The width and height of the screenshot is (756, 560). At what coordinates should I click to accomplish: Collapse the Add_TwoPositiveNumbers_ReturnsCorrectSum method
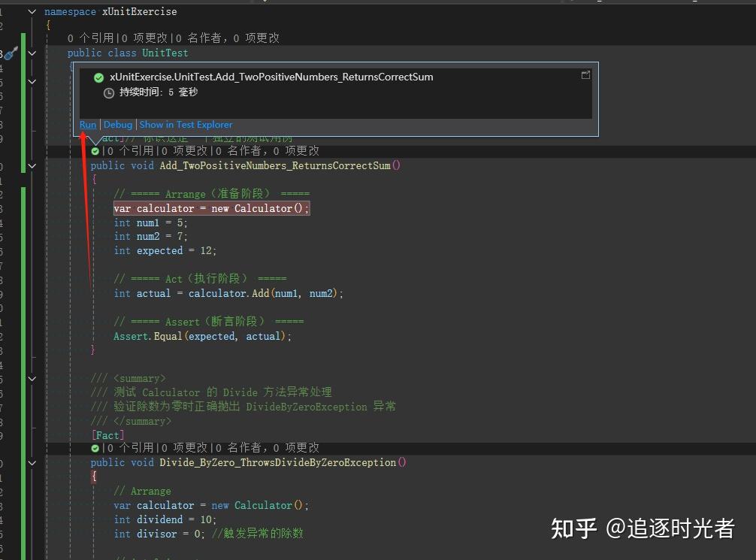pos(32,165)
